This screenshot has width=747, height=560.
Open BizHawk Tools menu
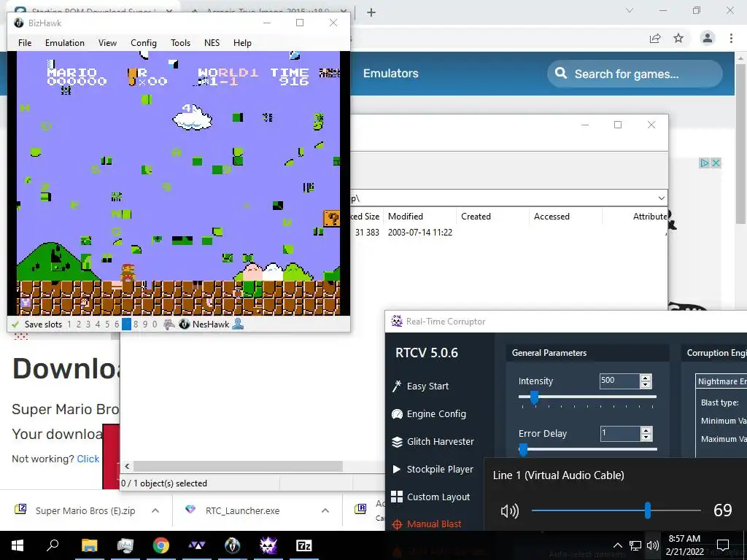click(x=181, y=43)
